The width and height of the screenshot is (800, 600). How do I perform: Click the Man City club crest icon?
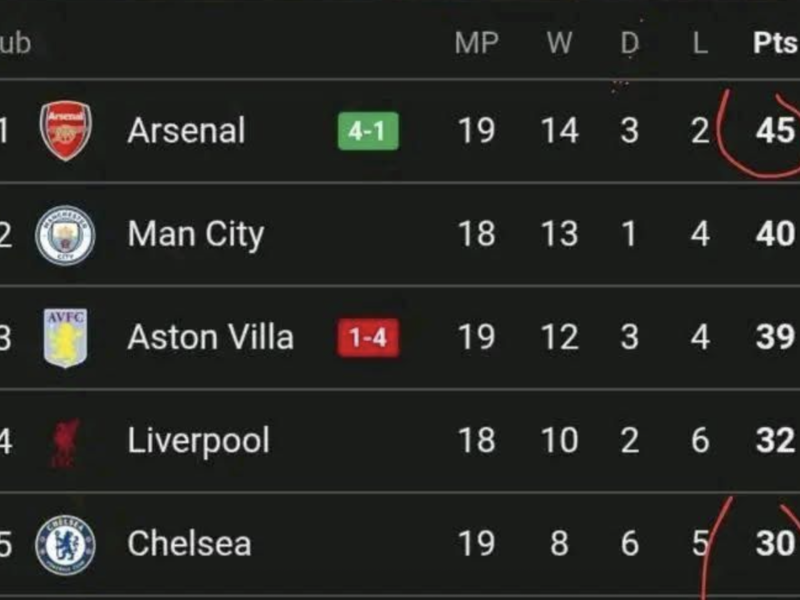[60, 234]
